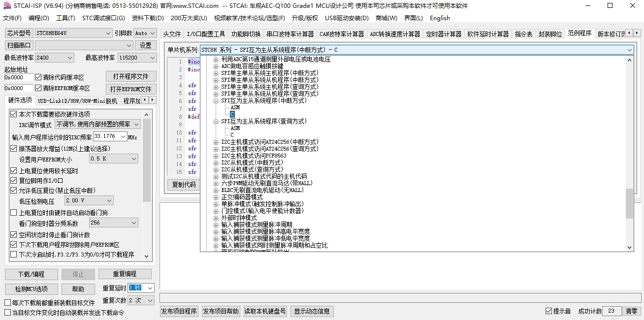This screenshot has width=644, height=320.
Task: Open low voltage detect 2.00 V dropdown
Action: (89, 200)
